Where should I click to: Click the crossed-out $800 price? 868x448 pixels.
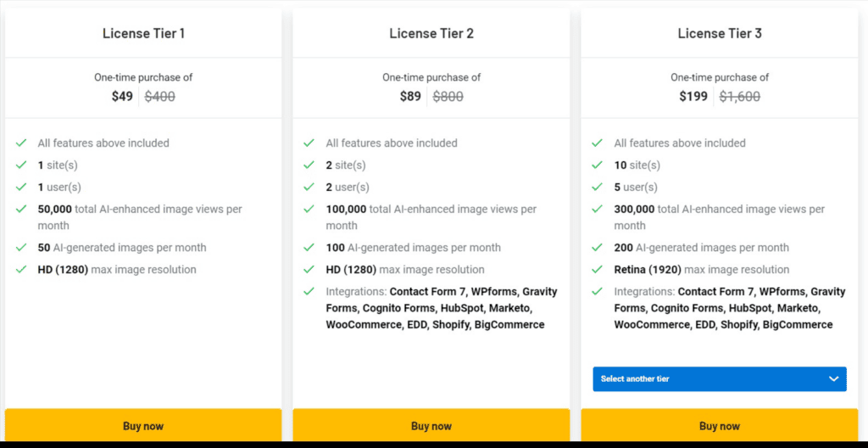(x=448, y=97)
